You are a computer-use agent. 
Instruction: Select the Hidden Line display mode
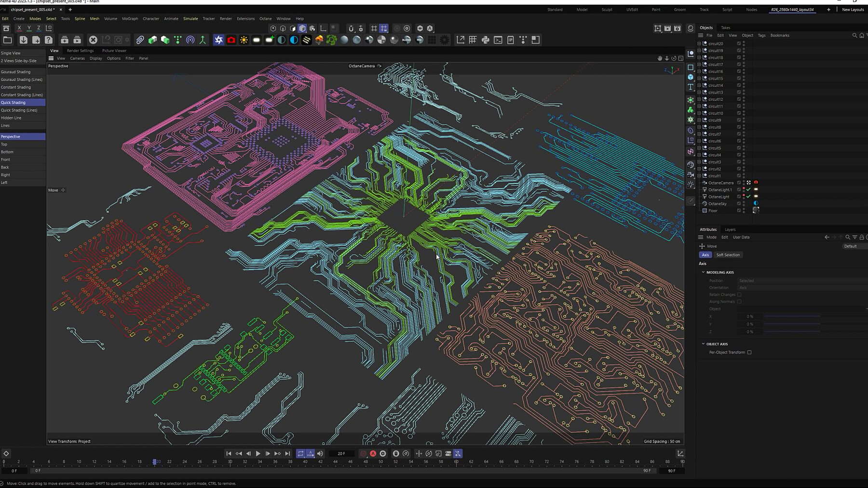[x=11, y=118]
